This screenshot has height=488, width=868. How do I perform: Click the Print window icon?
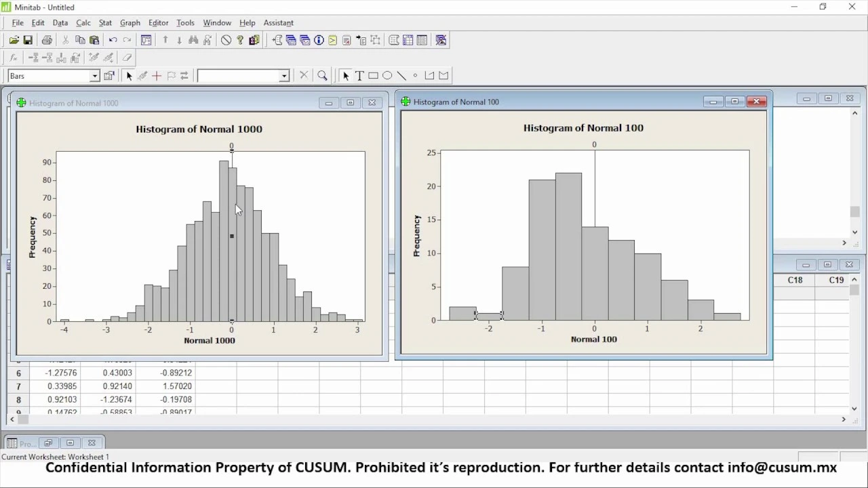pos(47,40)
